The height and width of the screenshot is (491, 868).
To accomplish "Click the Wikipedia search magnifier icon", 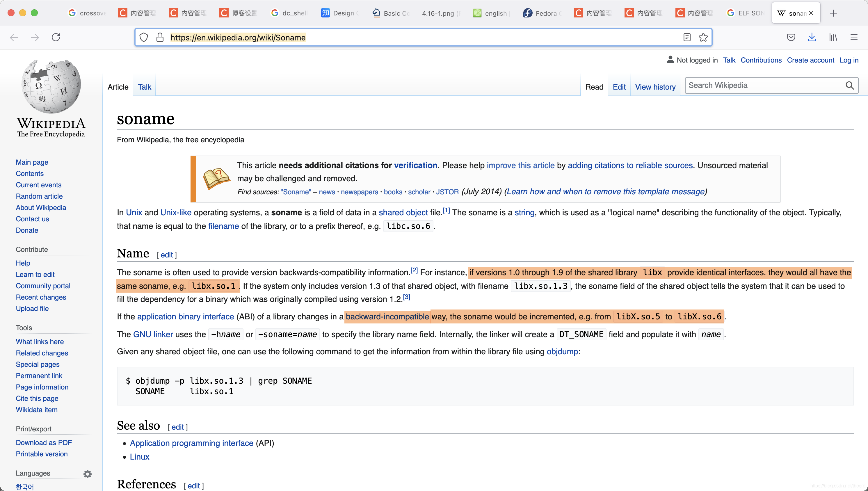I will [x=849, y=86].
